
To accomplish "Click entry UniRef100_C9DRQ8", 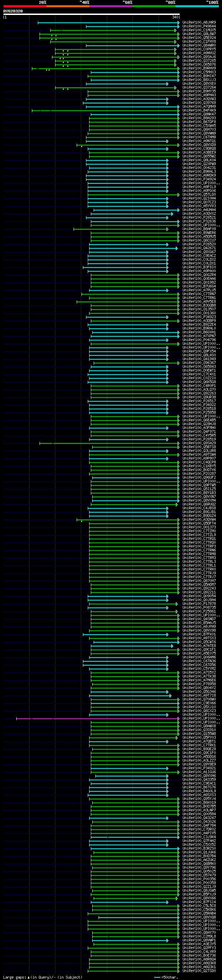I will click(199, 149).
